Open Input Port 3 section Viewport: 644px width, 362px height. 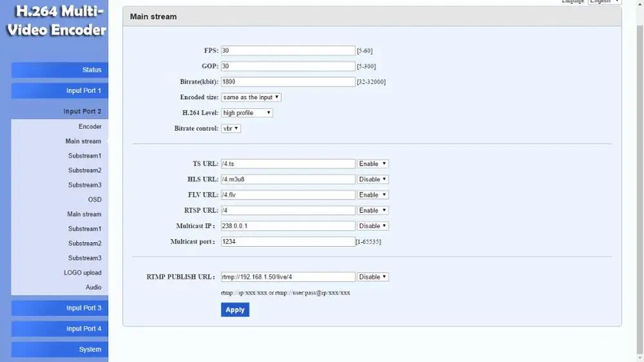(59, 308)
